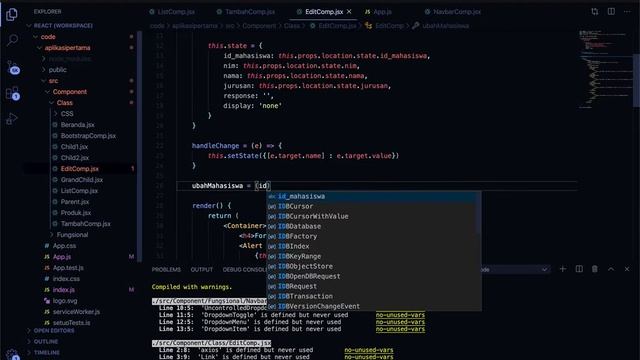Open the Problems panel tab
This screenshot has width=640, height=360.
(166, 269)
